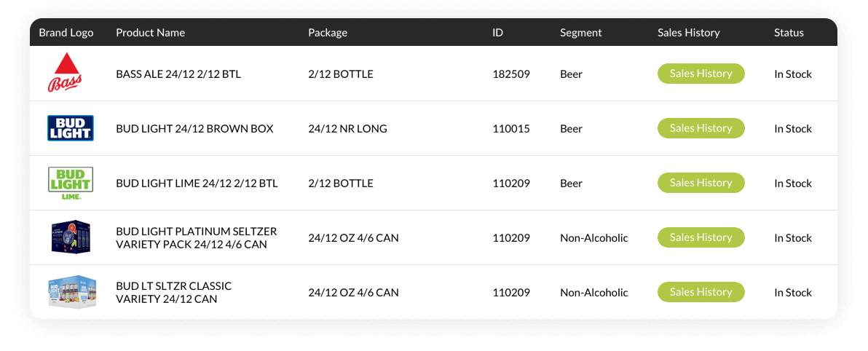The height and width of the screenshot is (351, 868).
Task: Select the BUD LIGHT LIME 24/12 2/12 BTL name
Action: pyautogui.click(x=197, y=184)
